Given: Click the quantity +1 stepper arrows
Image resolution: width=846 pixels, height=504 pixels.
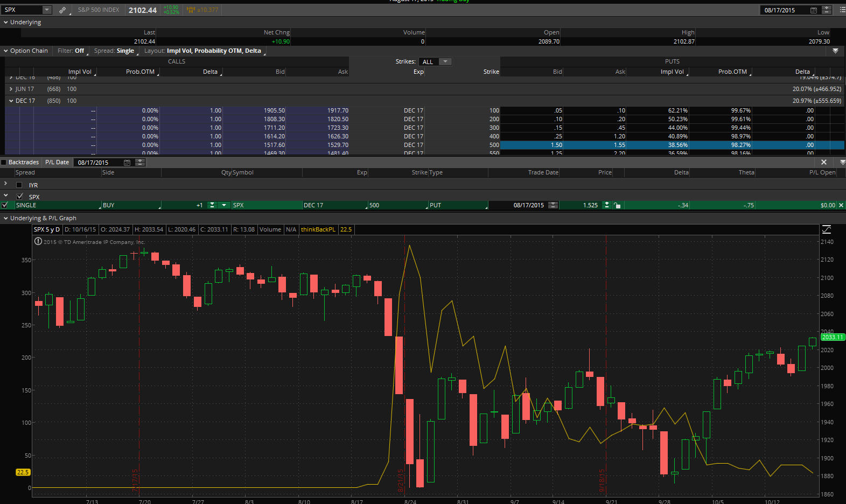Looking at the screenshot, I should click(x=212, y=205).
